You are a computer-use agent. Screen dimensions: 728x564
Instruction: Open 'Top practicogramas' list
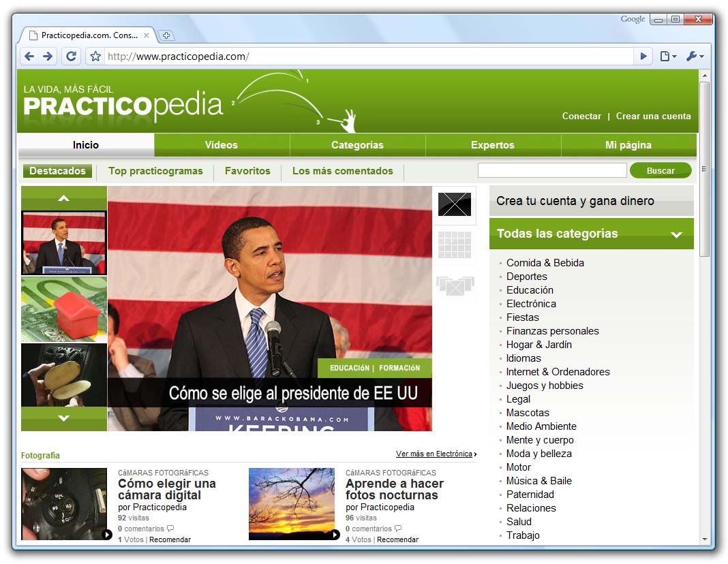[155, 171]
